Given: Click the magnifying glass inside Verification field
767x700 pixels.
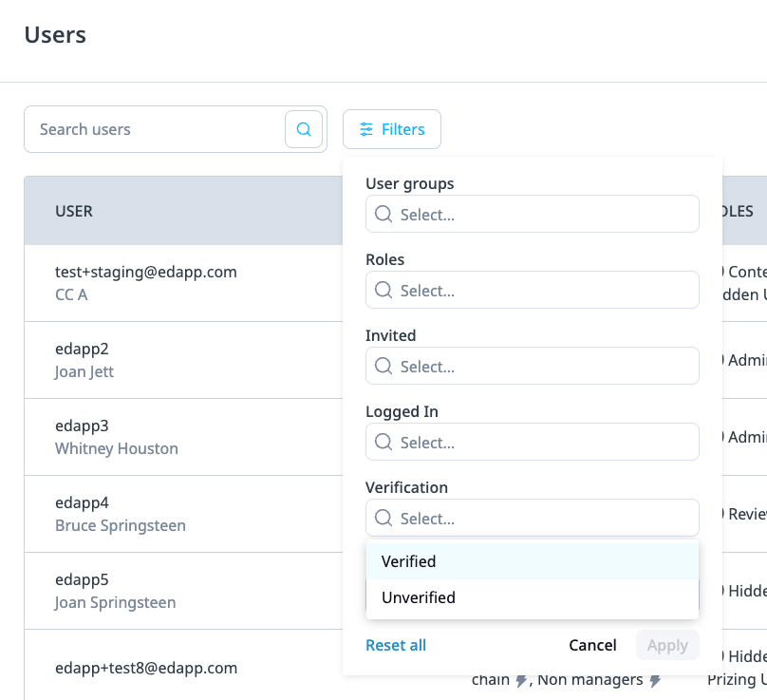Looking at the screenshot, I should [383, 518].
